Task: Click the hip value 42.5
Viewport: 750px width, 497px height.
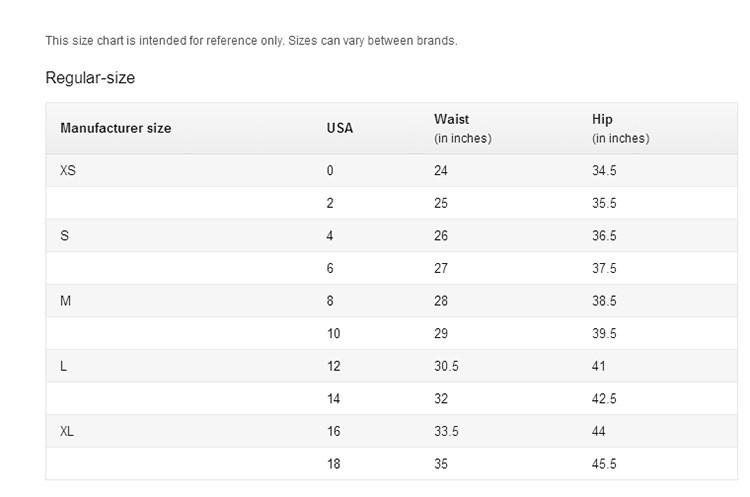Action: tap(604, 398)
